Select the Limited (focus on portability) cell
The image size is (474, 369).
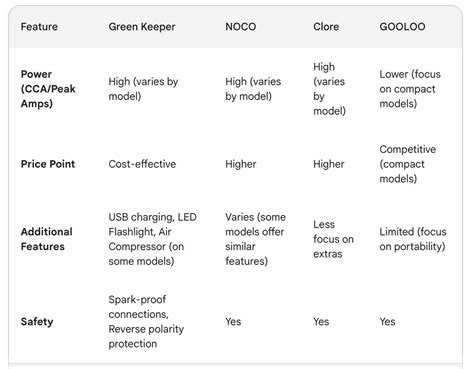(x=413, y=239)
